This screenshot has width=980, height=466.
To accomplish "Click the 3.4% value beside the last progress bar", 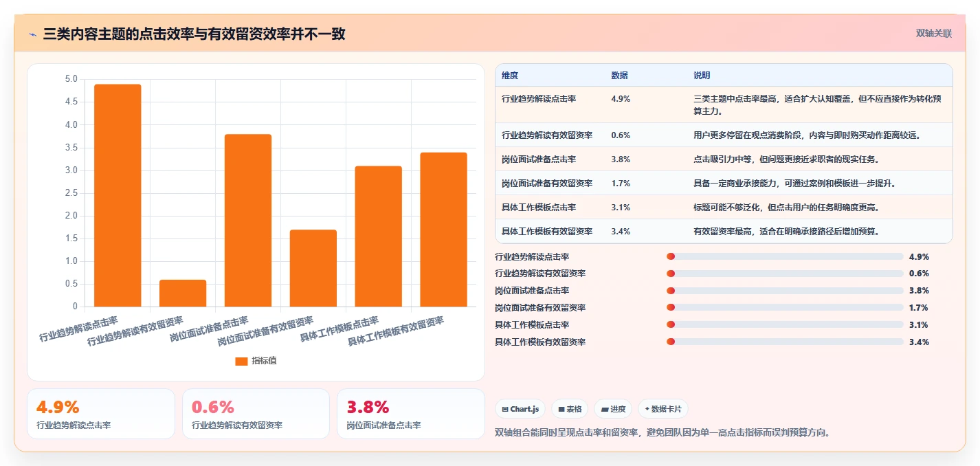I will click(919, 342).
